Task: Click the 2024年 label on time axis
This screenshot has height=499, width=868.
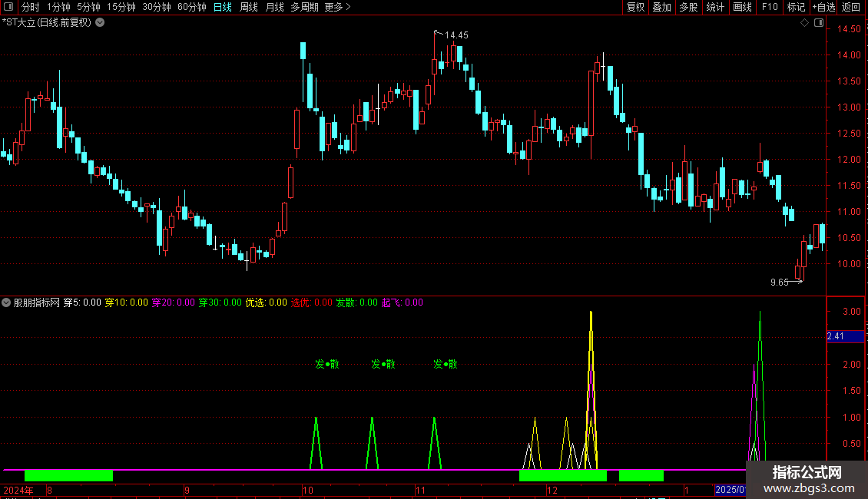Action: point(18,490)
